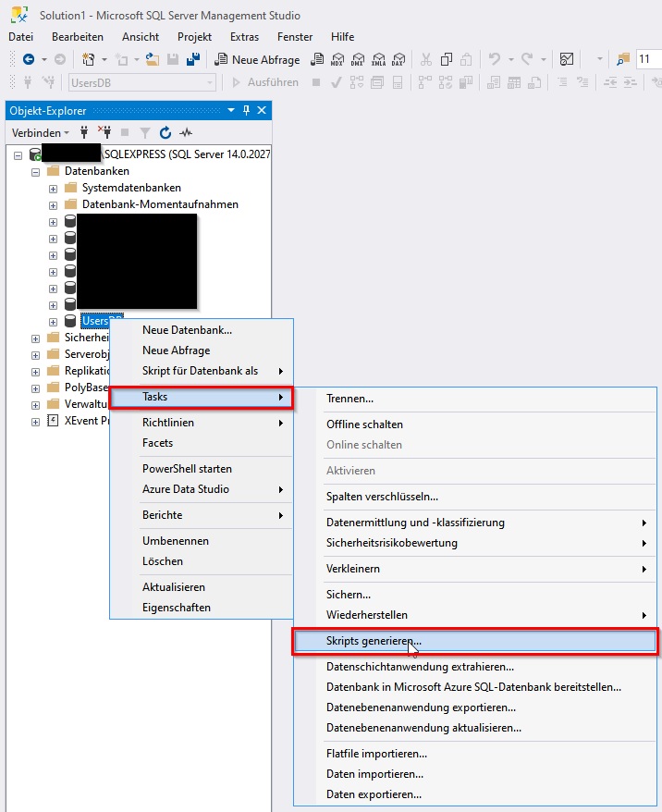662x812 pixels.
Task: Open the Verbinden dropdown
Action: coord(41,132)
